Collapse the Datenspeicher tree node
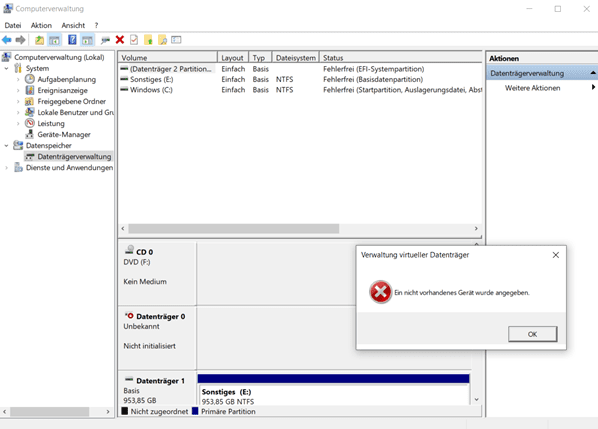Screen dimensions: 598x429 [x=6, y=146]
